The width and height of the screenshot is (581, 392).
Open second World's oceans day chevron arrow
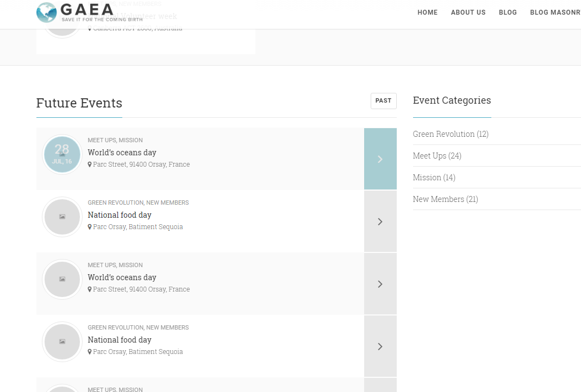tap(380, 284)
